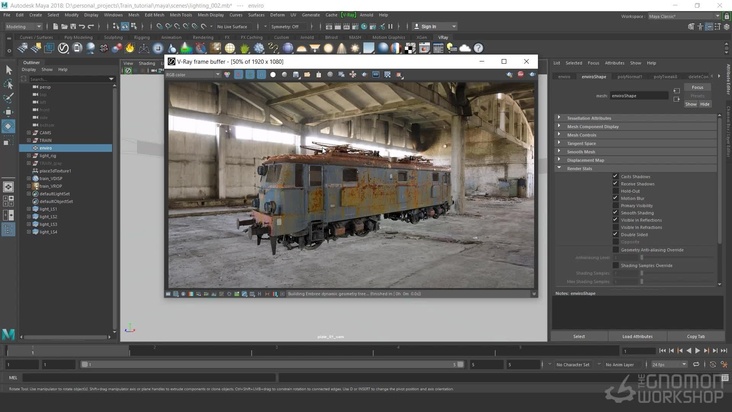The image size is (732, 412).
Task: Click the Load Attributes button
Action: (x=637, y=336)
